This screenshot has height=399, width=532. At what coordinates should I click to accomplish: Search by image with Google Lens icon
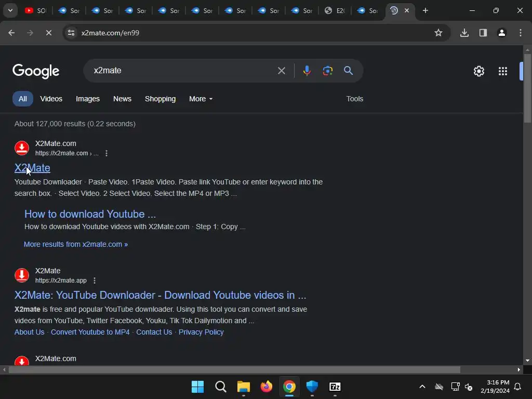[x=327, y=71]
